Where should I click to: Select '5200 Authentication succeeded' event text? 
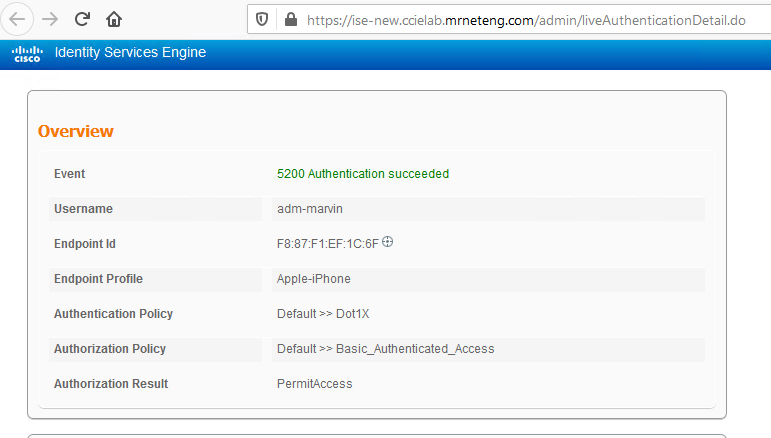(363, 174)
